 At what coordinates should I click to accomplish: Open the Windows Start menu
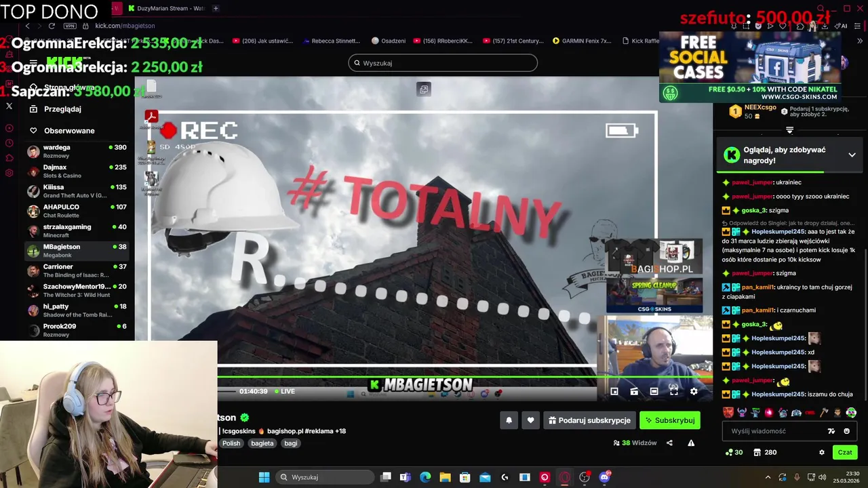coord(264,477)
